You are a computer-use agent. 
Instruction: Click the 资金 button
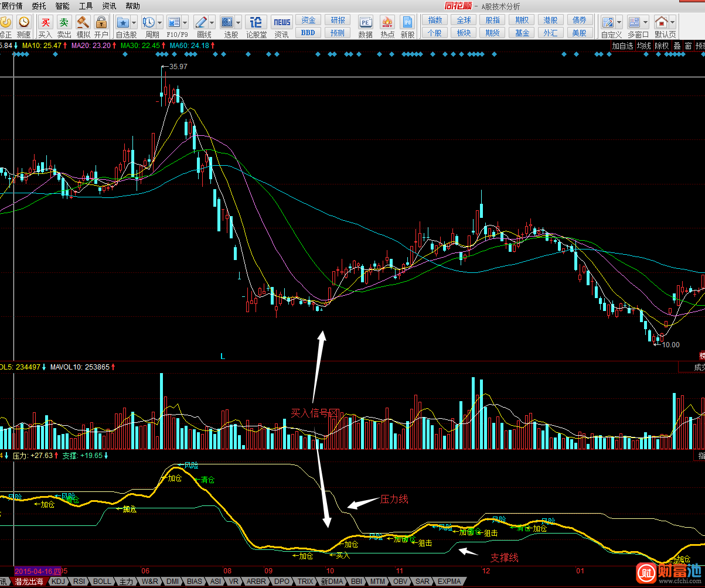[x=308, y=20]
